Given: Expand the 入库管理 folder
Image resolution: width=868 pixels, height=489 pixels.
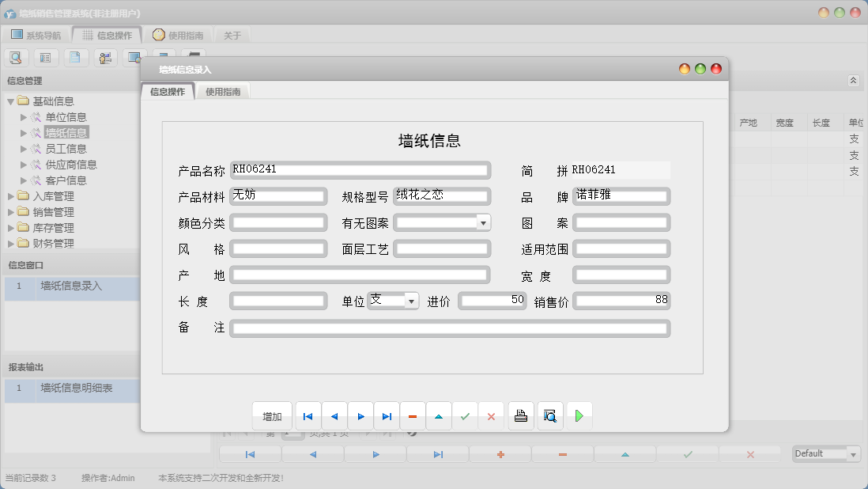Looking at the screenshot, I should tap(24, 195).
